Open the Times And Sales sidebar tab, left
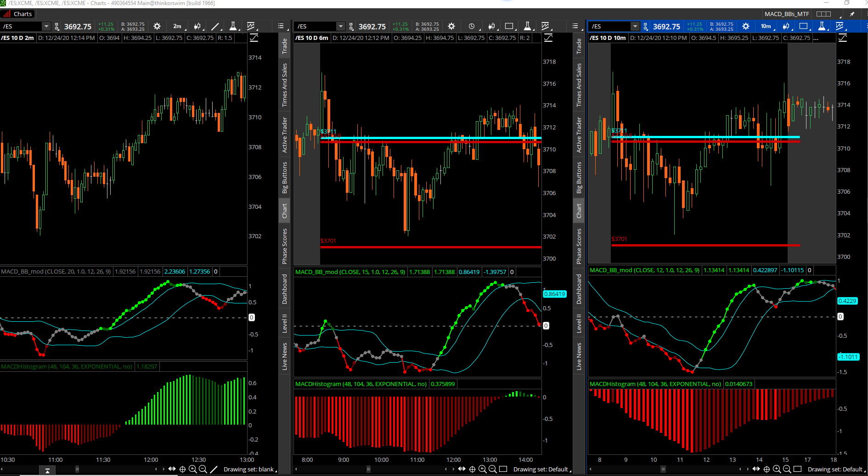Screen dimensions: 868x476 285,85
